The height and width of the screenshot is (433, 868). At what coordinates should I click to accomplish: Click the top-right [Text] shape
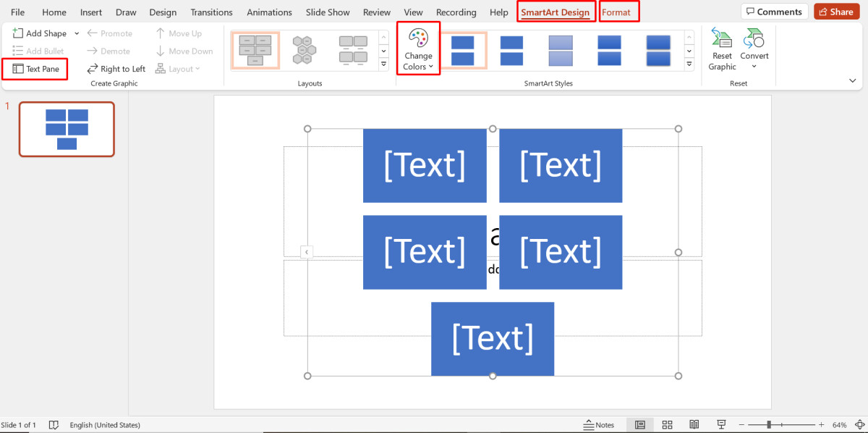coord(561,166)
